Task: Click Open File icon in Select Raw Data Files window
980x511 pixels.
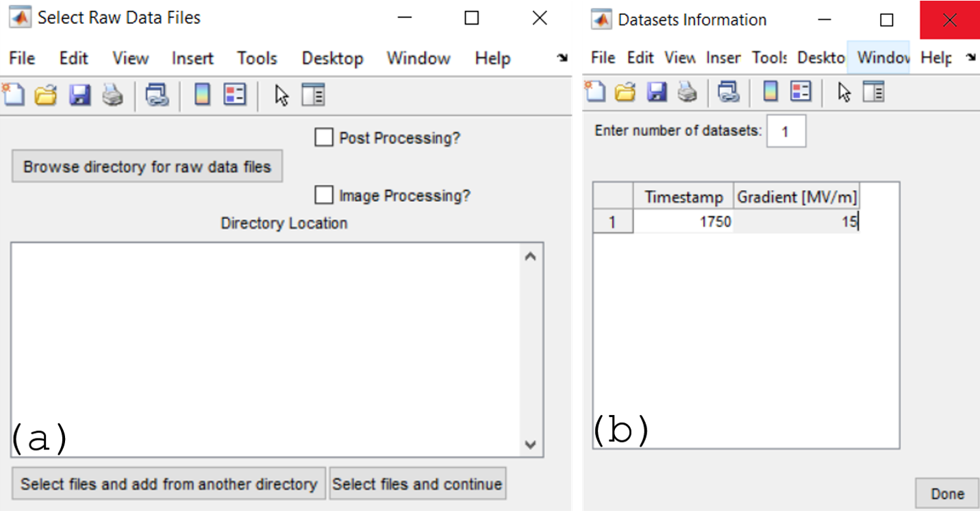Action: (x=46, y=95)
